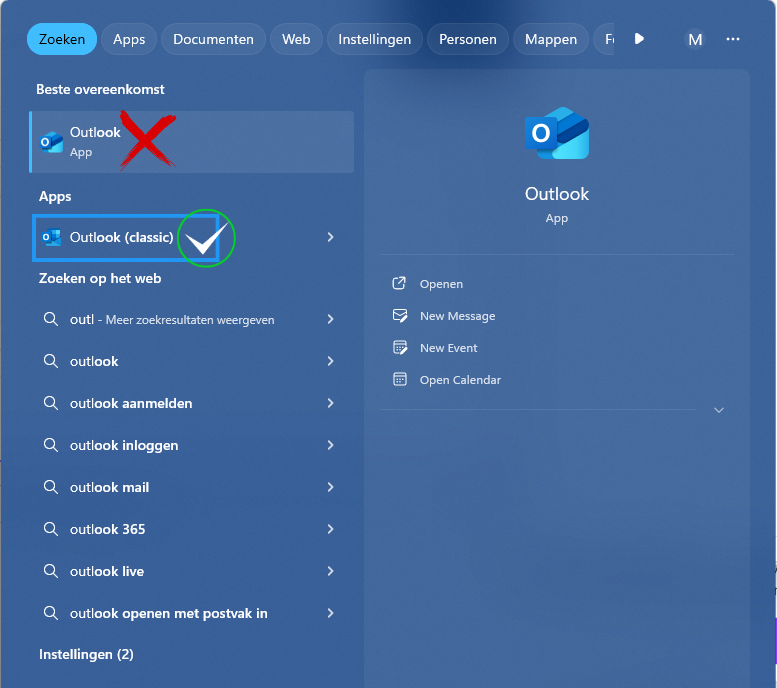This screenshot has width=777, height=688.
Task: Open the Outlook App best match
Action: [x=192, y=142]
